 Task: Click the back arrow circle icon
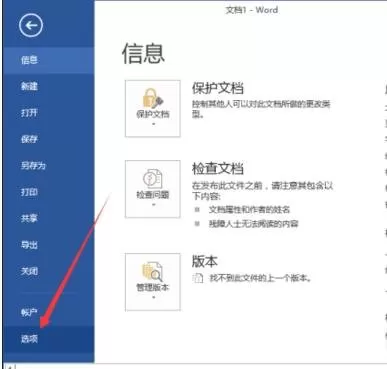(31, 26)
